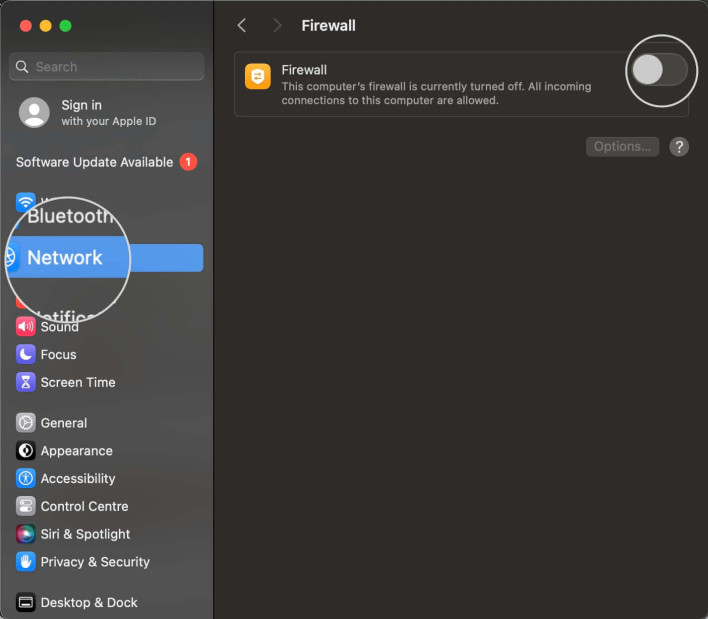Image resolution: width=708 pixels, height=619 pixels.
Task: Click the Screen Time hourglass icon
Action: [26, 382]
